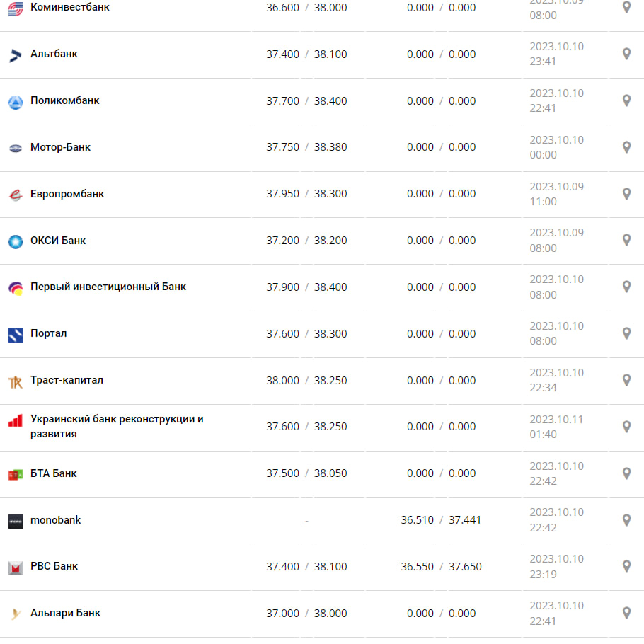Click the Поликомбанк logo icon
Viewport: 644px width, 644px height.
[16, 102]
